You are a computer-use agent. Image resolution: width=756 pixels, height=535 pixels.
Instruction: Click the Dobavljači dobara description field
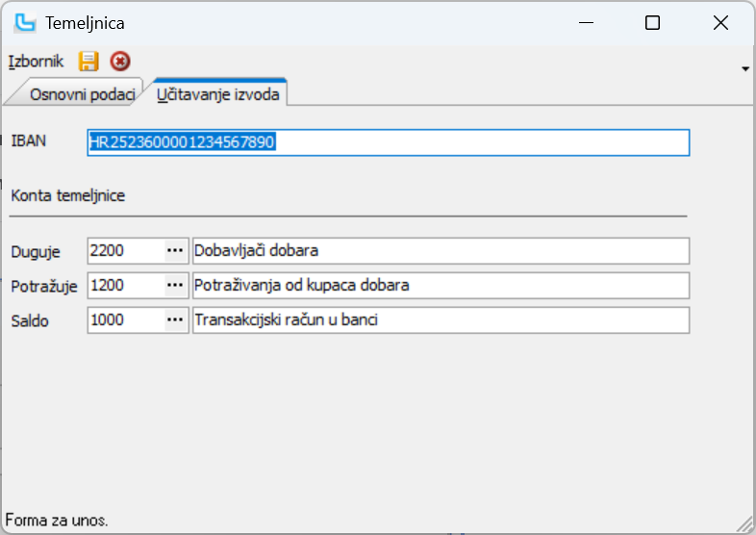[441, 250]
